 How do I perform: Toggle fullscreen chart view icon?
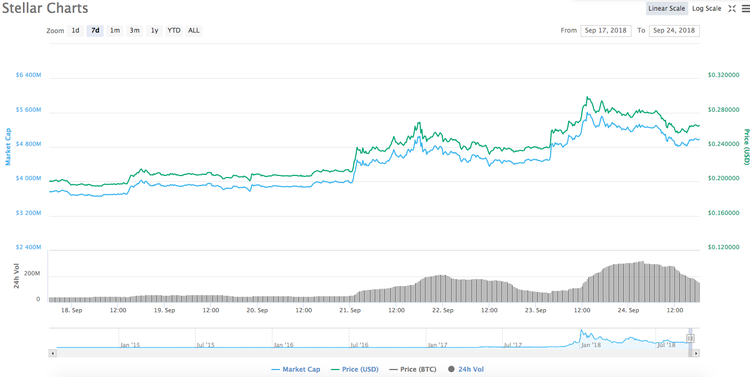732,9
